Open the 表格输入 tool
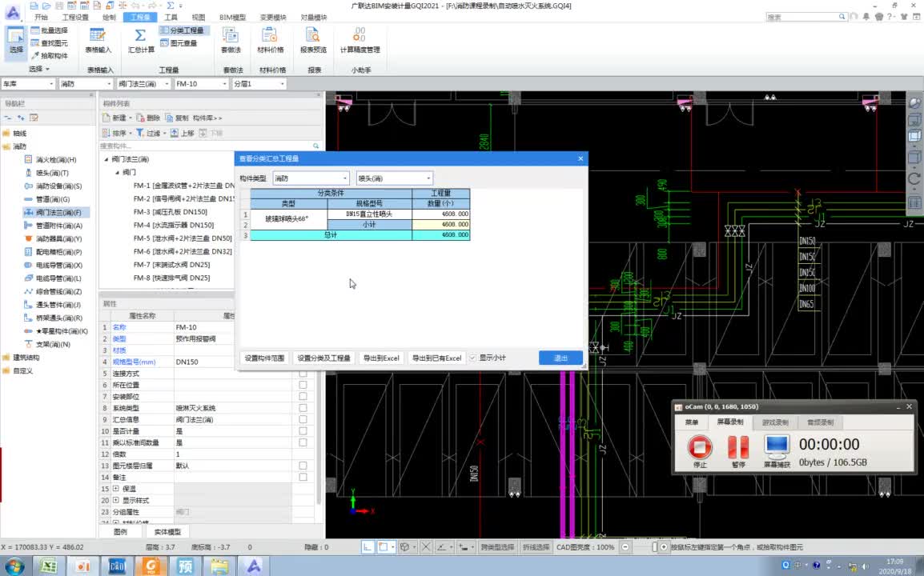 tap(98, 37)
